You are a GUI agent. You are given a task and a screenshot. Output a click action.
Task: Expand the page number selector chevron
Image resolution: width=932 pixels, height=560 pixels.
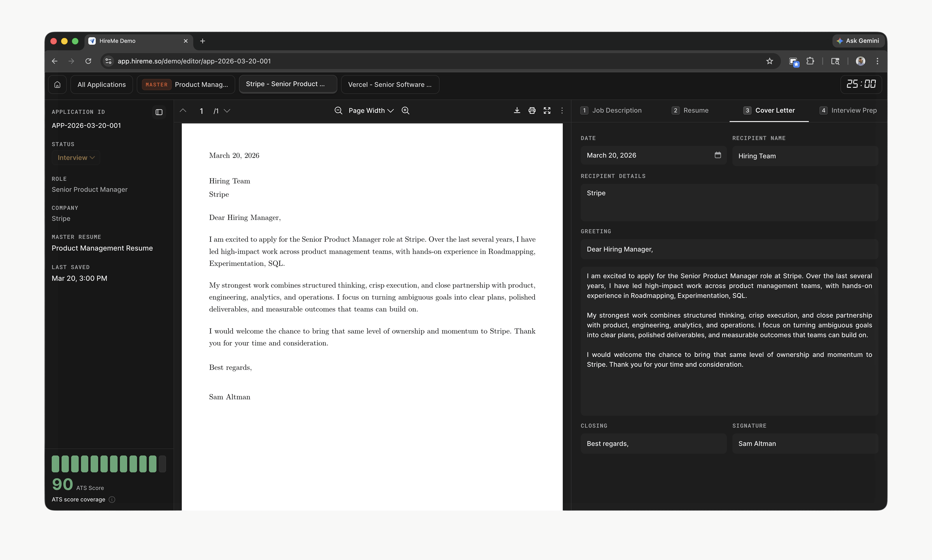pos(227,111)
